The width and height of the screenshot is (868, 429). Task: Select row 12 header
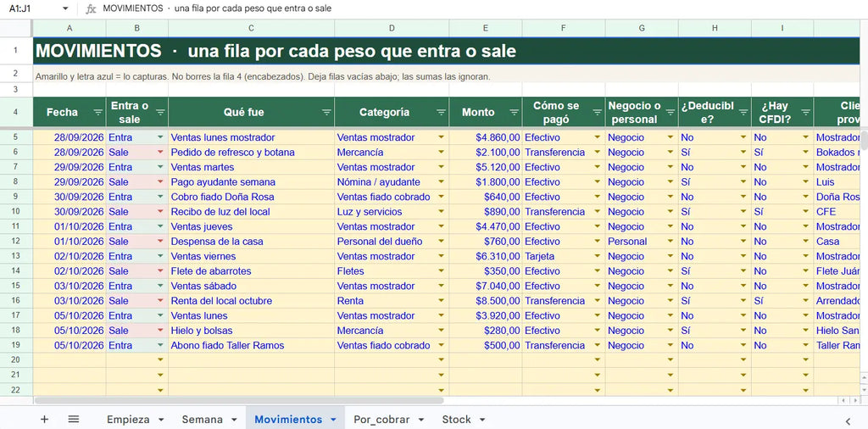tap(16, 242)
